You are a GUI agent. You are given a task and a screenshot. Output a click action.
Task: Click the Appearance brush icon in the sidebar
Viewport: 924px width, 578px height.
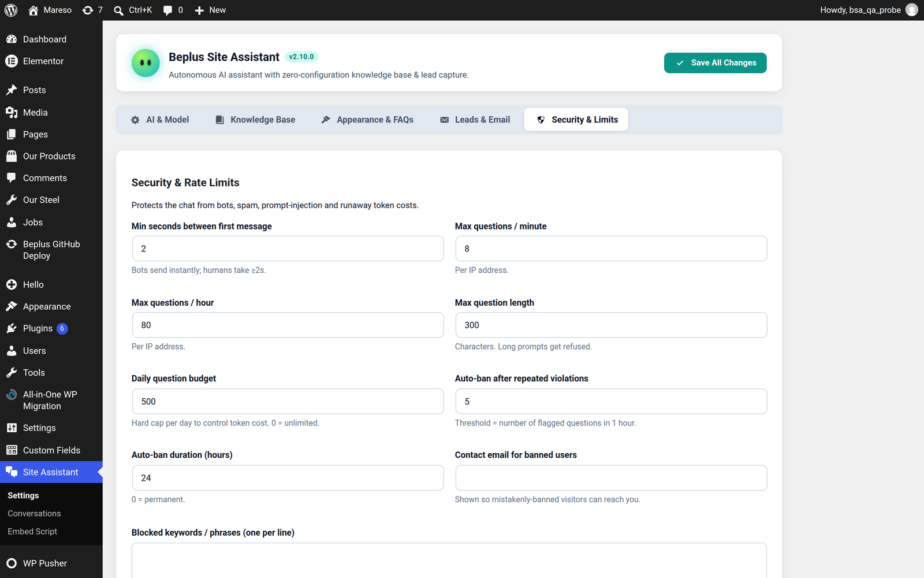click(12, 306)
